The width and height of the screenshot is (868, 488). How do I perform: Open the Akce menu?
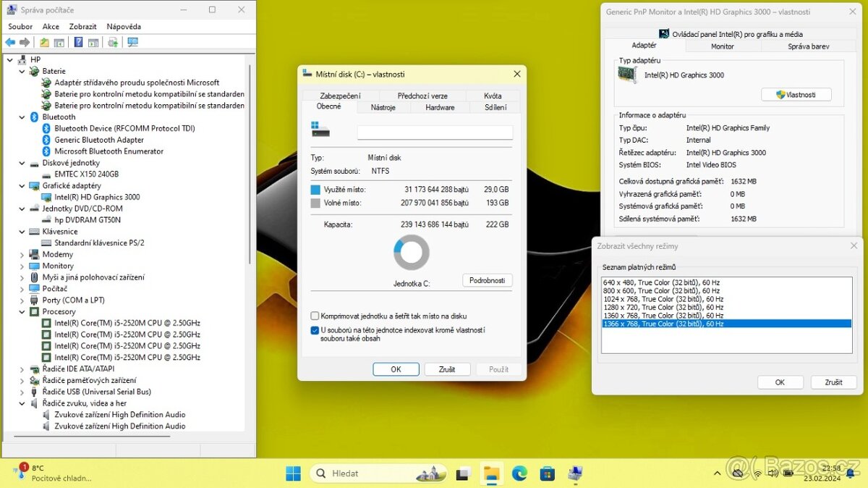[x=49, y=26]
